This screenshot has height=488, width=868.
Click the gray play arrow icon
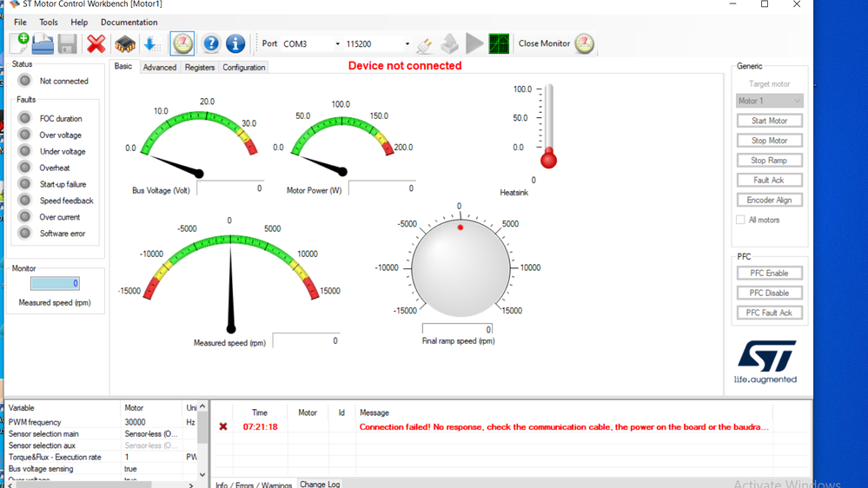pyautogui.click(x=474, y=43)
